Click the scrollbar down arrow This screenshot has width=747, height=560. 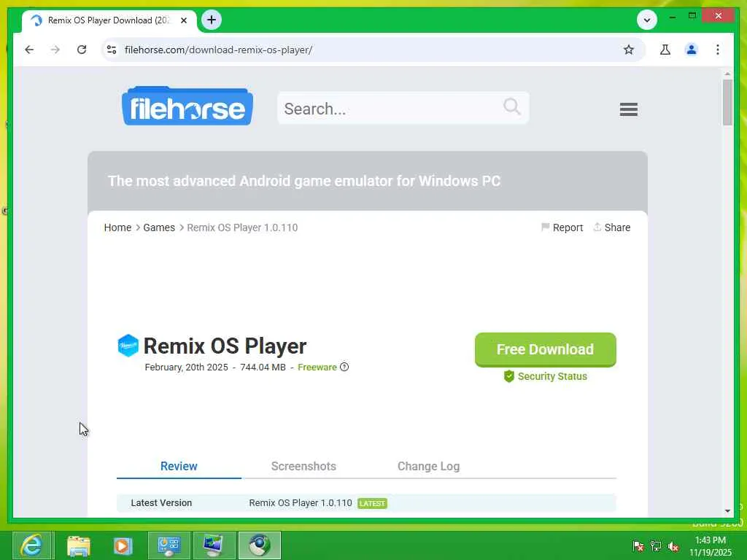(727, 511)
